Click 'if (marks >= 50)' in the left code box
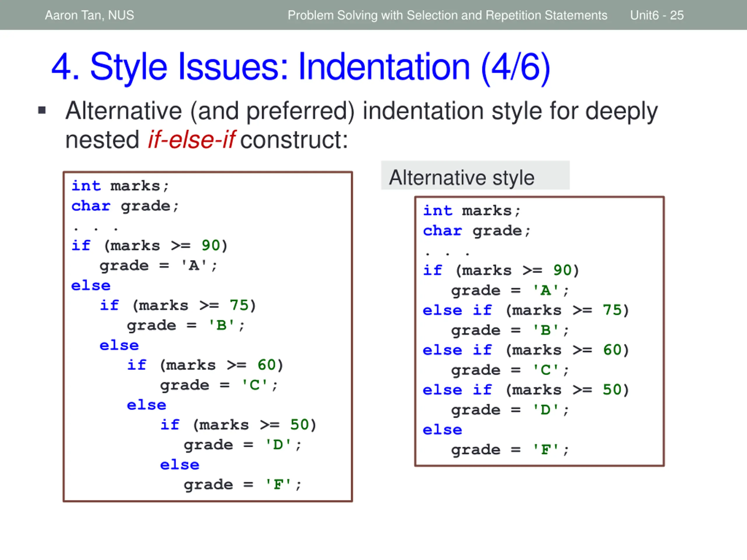 (238, 425)
